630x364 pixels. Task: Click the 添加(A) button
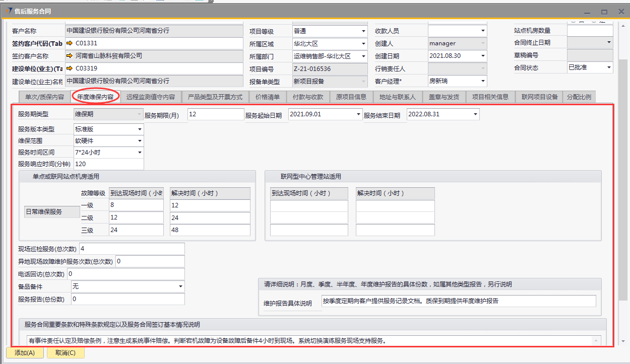point(25,353)
